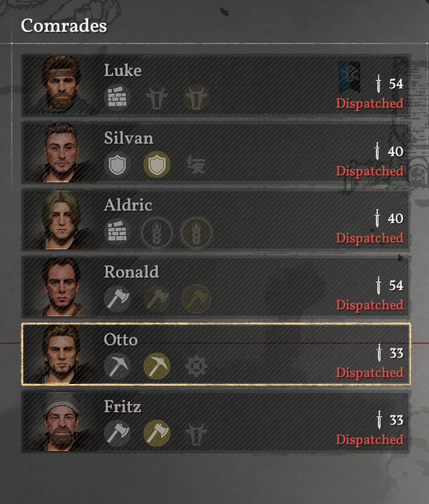This screenshot has width=429, height=504.
Task: Click the Dispatched status on Ronald's row
Action: tap(370, 305)
